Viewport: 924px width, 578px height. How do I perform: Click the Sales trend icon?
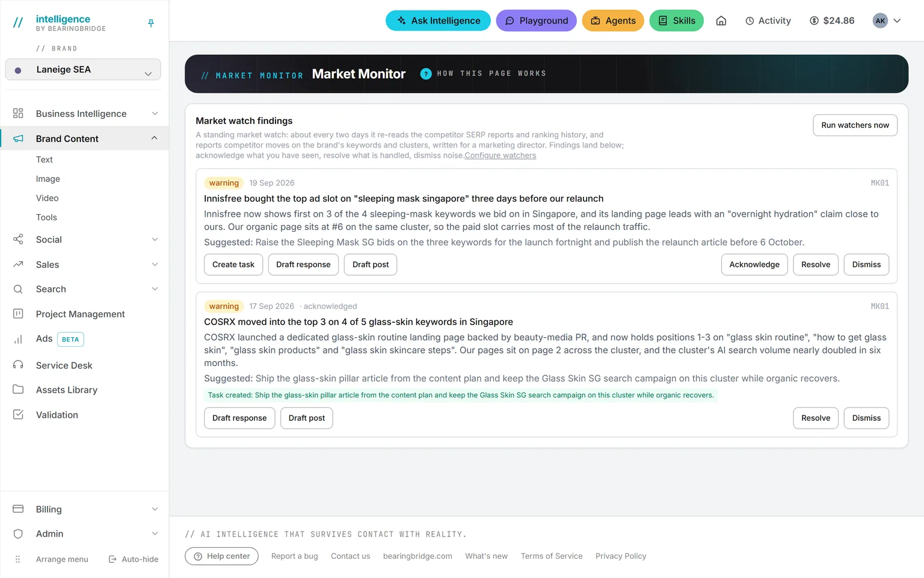(18, 264)
